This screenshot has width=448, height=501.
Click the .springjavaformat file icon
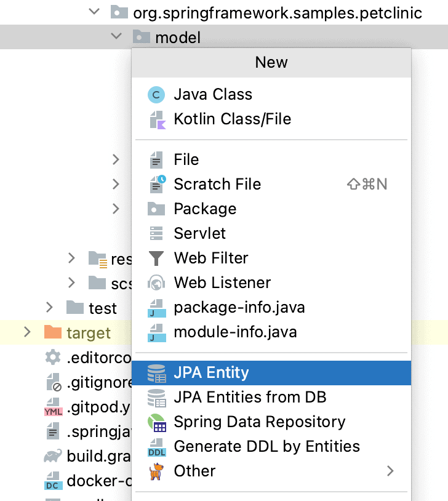click(x=53, y=431)
